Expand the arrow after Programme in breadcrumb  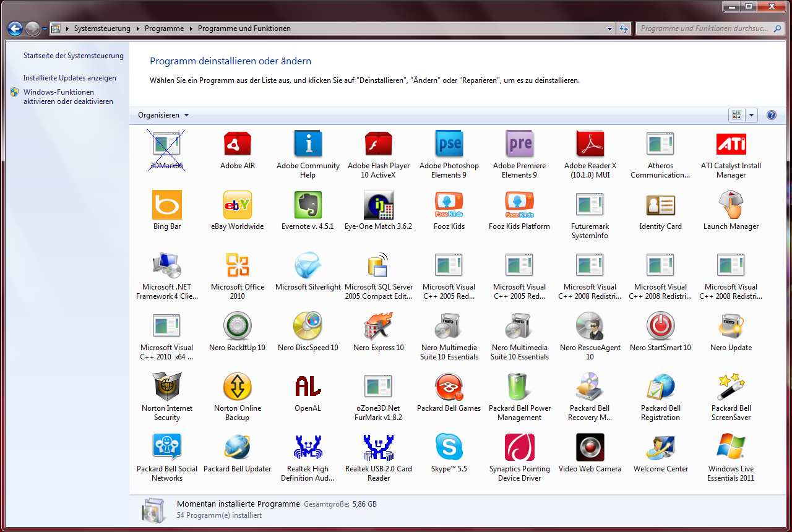click(x=191, y=28)
